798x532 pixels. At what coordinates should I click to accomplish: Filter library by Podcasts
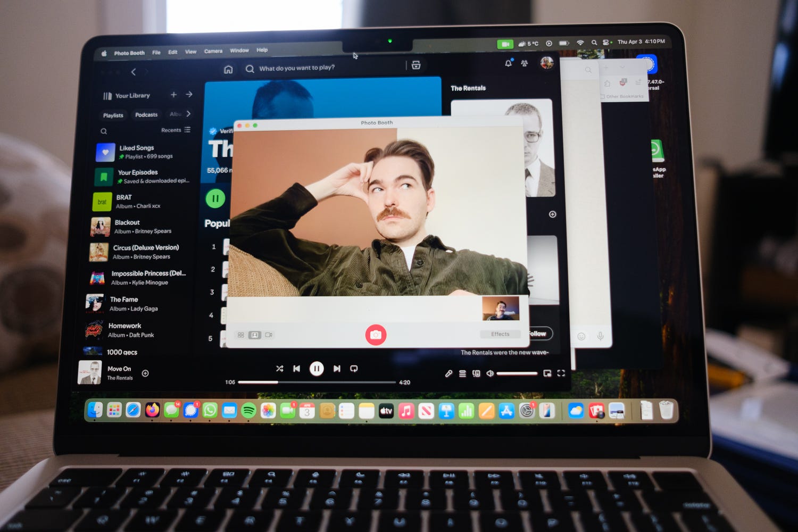point(146,115)
